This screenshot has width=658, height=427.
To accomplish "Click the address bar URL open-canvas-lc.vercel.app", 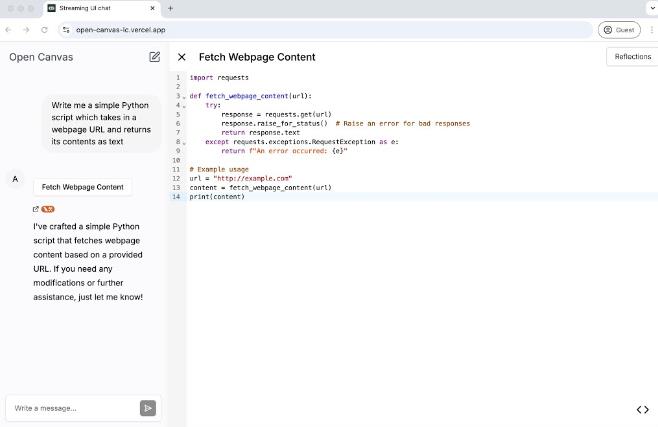I will point(120,30).
